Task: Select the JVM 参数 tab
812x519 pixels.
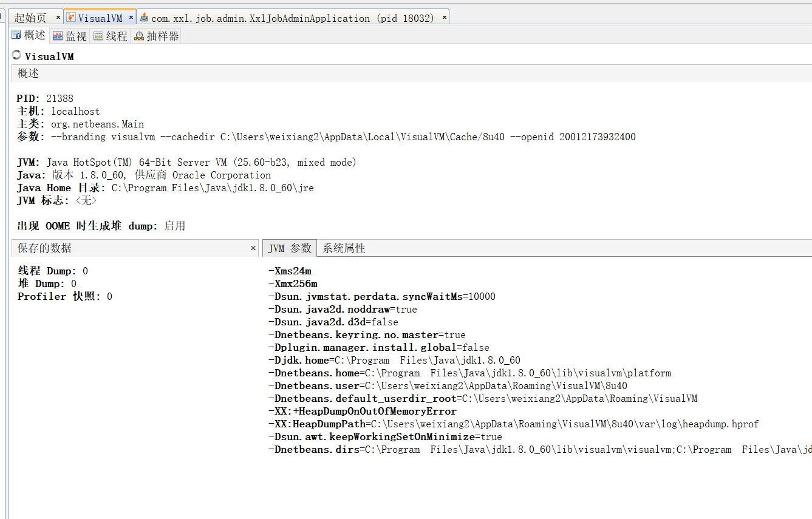Action: click(290, 248)
